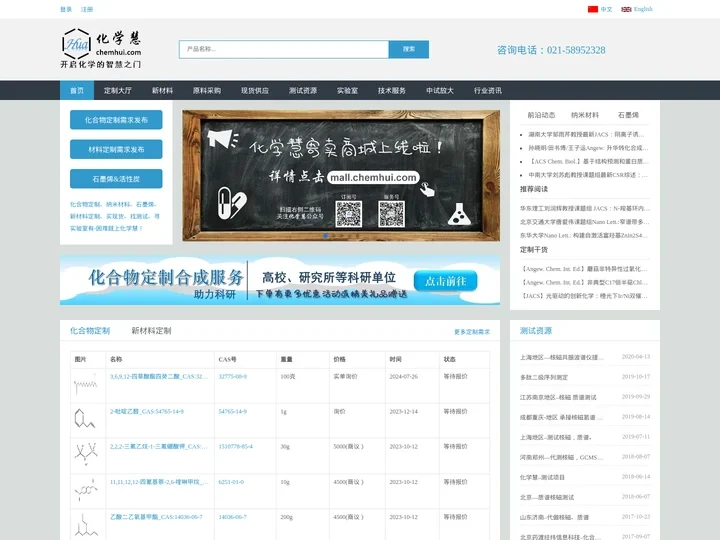The height and width of the screenshot is (540, 720).
Task: Select the active blue carousel dot
Action: coord(326,236)
